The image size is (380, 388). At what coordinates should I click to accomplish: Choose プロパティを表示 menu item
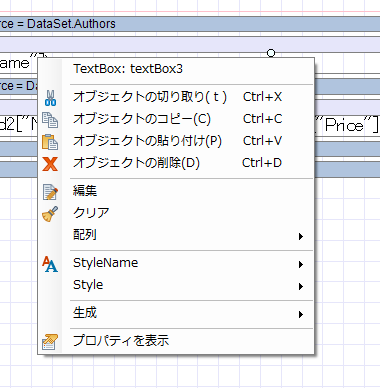(x=176, y=341)
